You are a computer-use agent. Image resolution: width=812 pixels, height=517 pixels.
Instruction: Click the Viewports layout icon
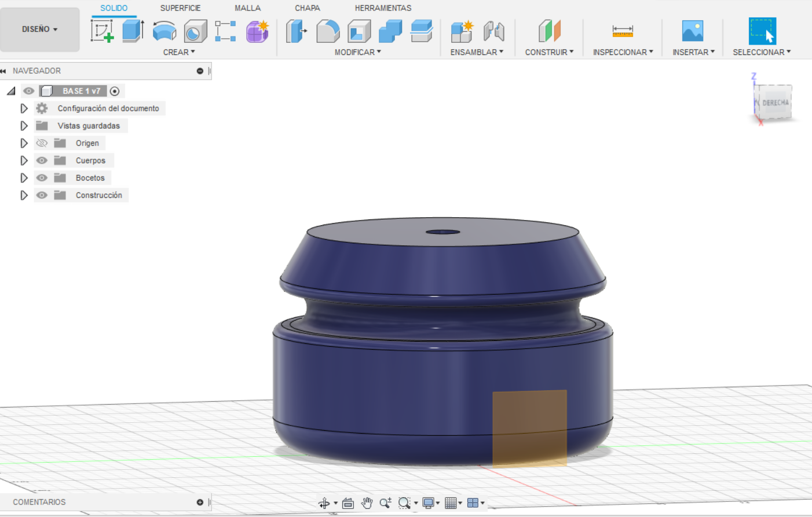[473, 503]
